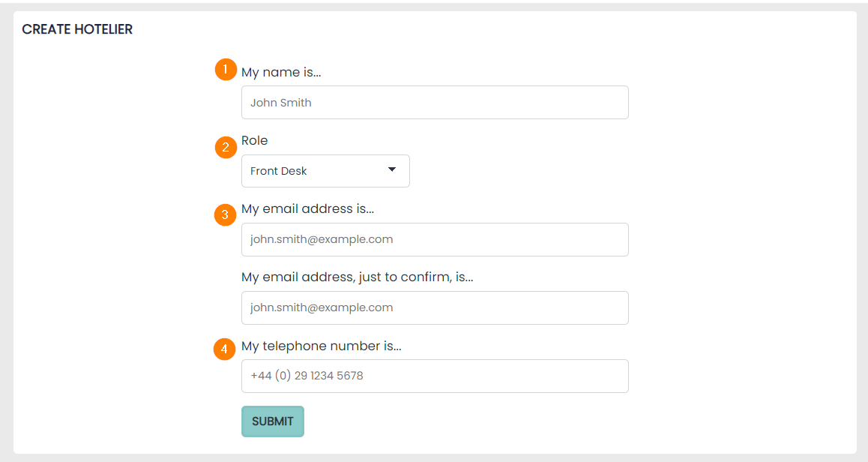Select the Front Desk value in Role
The height and width of the screenshot is (462, 868).
tap(279, 171)
